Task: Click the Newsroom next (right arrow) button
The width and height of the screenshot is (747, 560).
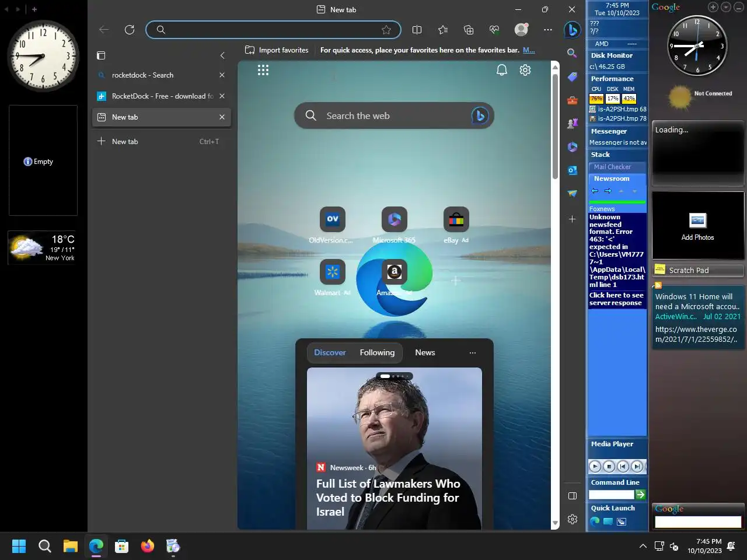Action: coord(608,191)
